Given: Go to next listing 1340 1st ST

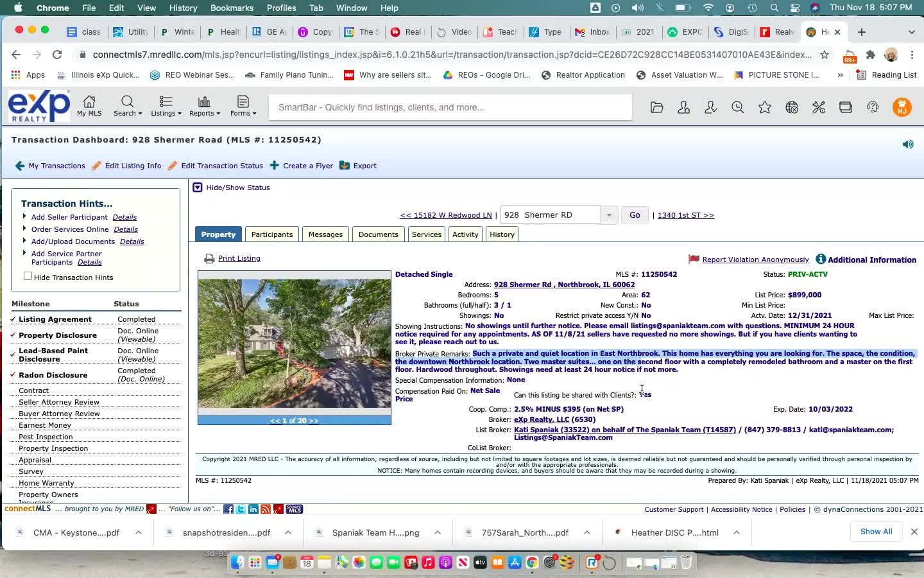Looking at the screenshot, I should [686, 215].
